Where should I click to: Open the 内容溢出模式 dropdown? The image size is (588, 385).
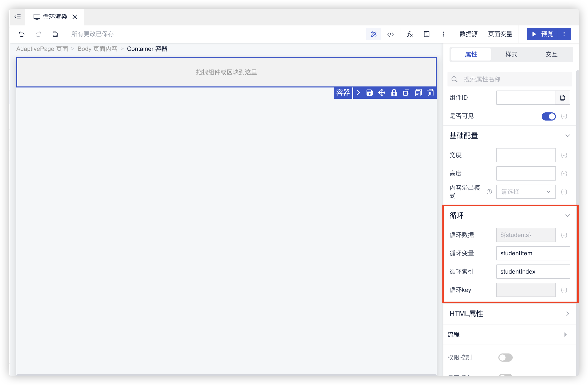pyautogui.click(x=526, y=192)
